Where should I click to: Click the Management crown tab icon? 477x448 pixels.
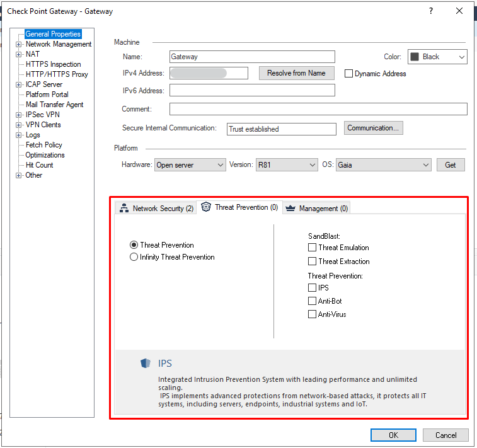click(290, 209)
